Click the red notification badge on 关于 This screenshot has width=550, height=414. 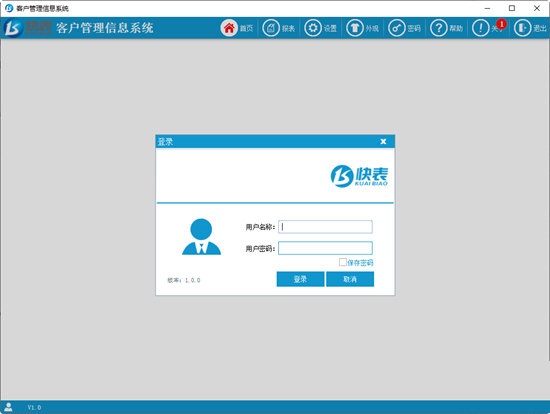502,24
